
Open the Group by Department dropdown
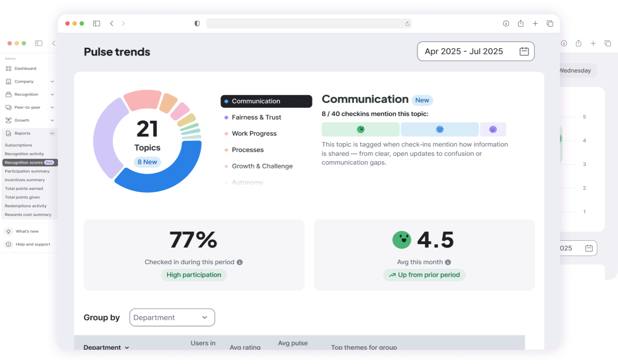pos(172,317)
